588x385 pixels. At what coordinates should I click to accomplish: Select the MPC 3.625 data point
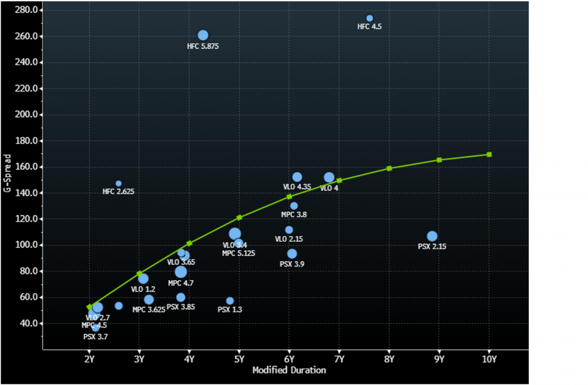pyautogui.click(x=149, y=300)
